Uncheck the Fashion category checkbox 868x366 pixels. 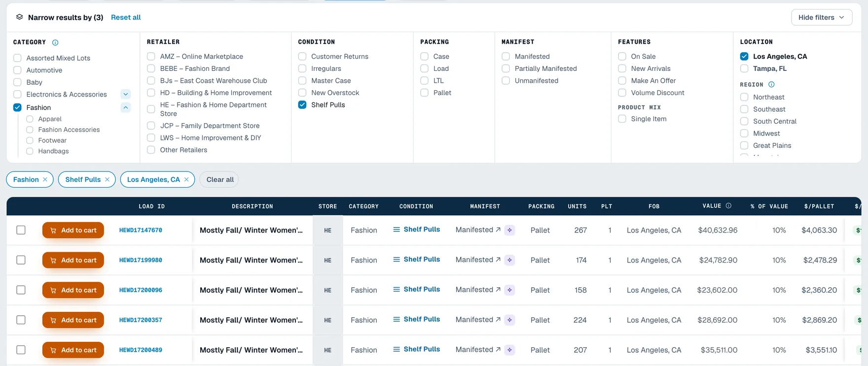(17, 107)
